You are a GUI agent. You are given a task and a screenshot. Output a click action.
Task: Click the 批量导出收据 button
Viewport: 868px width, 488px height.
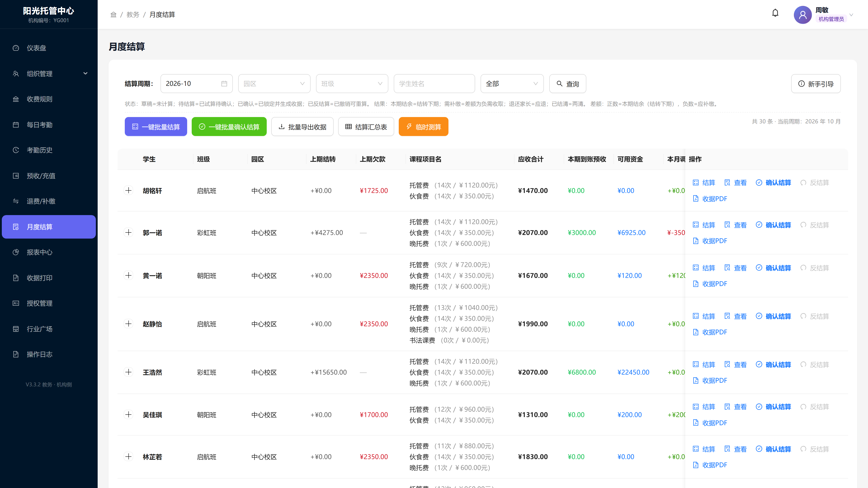tap(302, 127)
